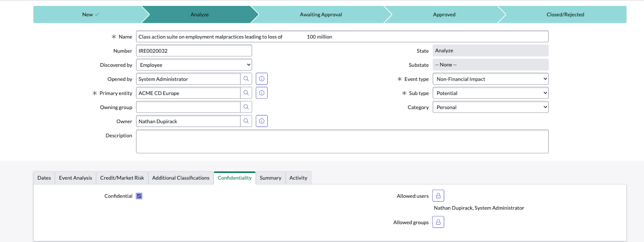View Owner record info icon
This screenshot has width=644, height=242.
click(261, 121)
